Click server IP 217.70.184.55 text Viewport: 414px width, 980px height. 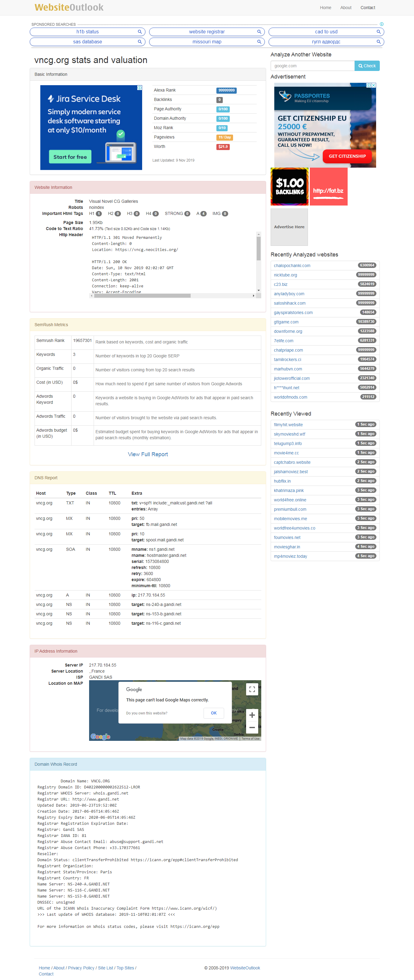point(103,665)
